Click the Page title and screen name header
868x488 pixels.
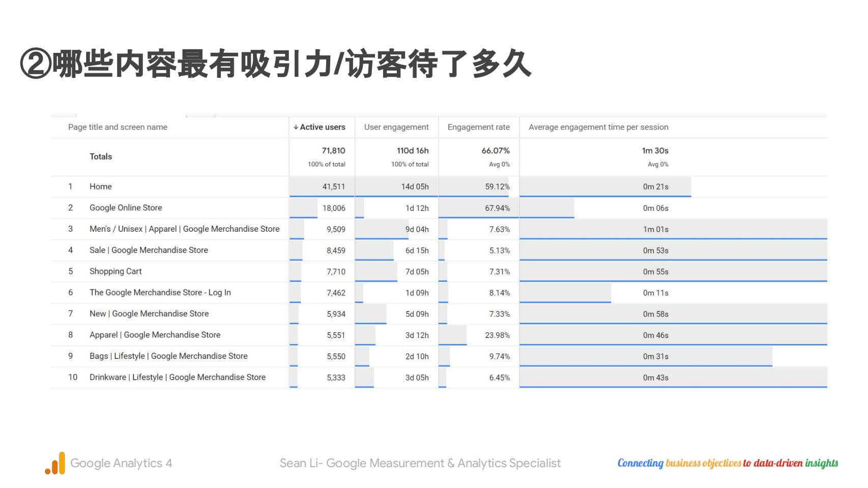[118, 127]
